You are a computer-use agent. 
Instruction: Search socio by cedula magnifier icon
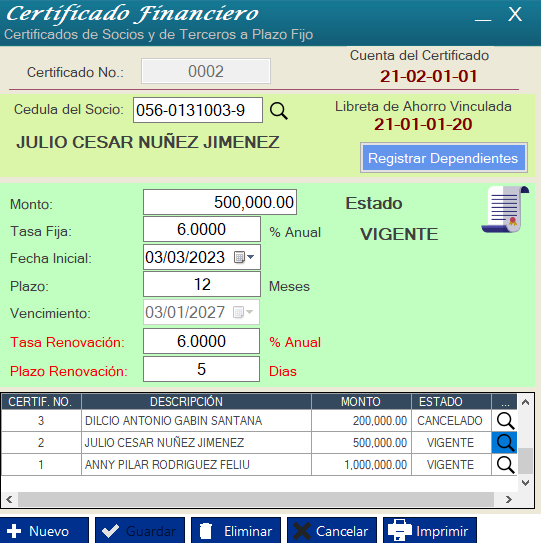[279, 111]
